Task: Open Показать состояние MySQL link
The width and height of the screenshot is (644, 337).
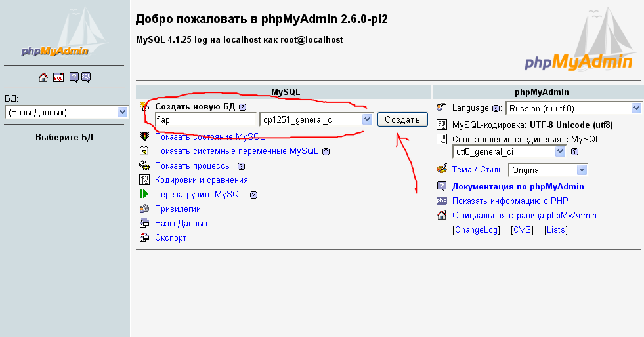Action: pyautogui.click(x=209, y=136)
